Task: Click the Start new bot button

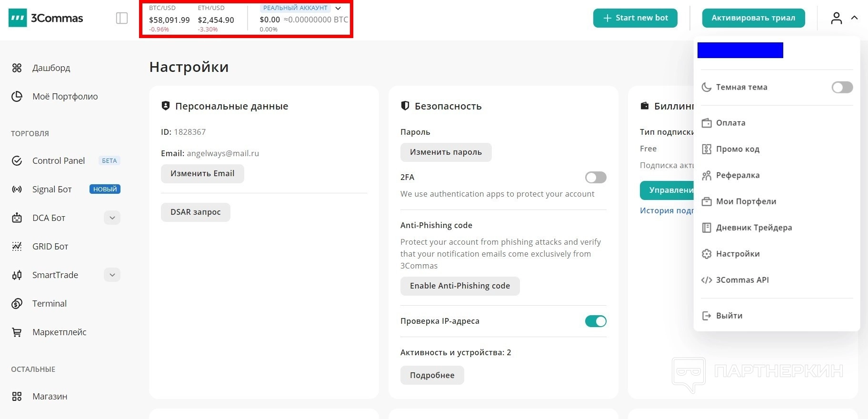Action: point(635,18)
